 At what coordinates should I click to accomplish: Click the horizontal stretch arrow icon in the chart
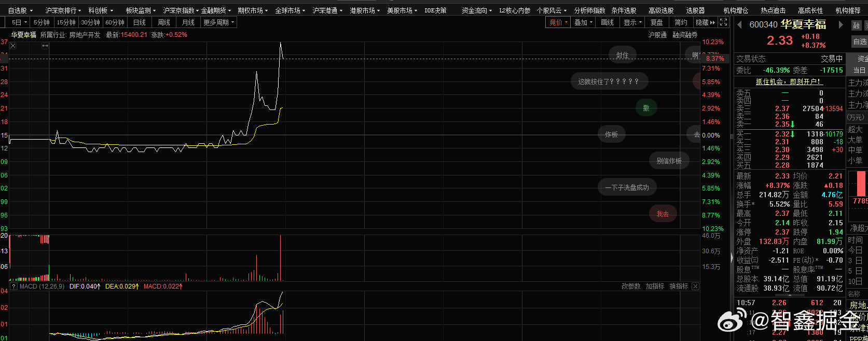coord(45,46)
